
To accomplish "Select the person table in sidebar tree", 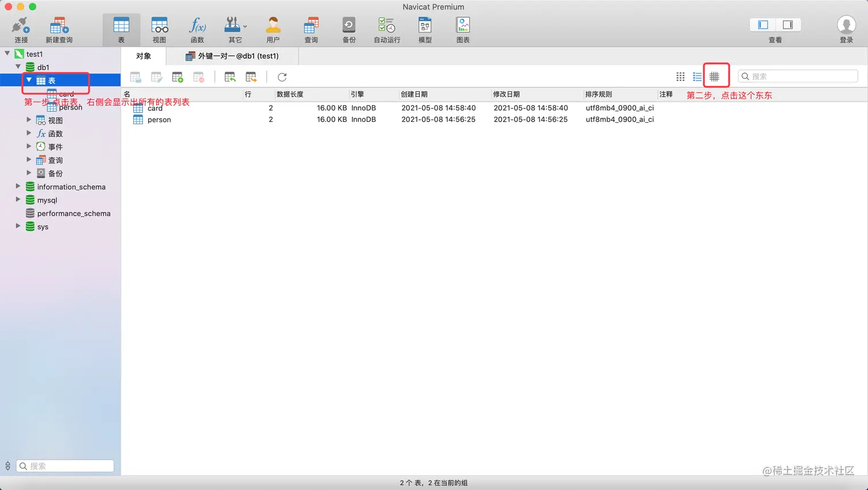I will coord(71,107).
